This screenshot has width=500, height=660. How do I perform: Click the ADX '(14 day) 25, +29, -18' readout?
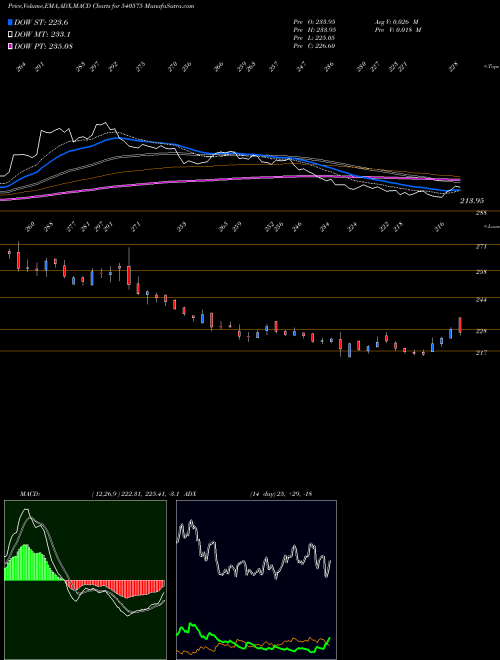(281, 494)
